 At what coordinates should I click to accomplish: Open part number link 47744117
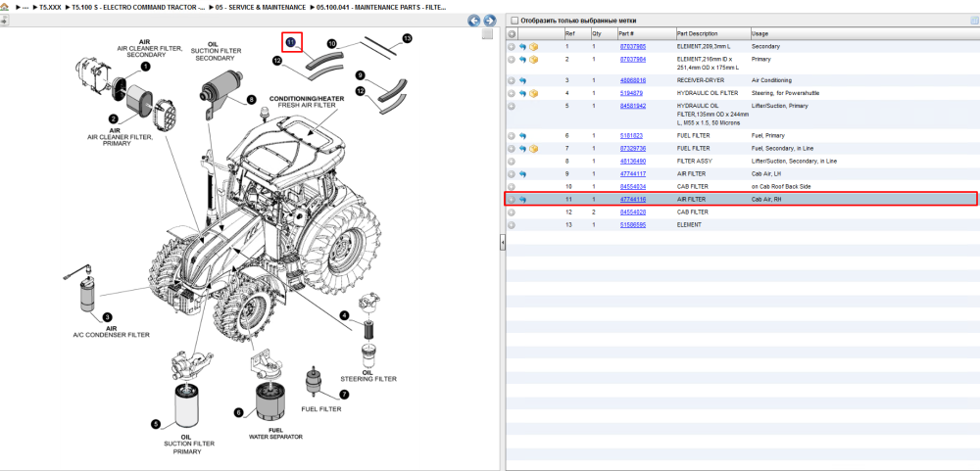(632, 173)
